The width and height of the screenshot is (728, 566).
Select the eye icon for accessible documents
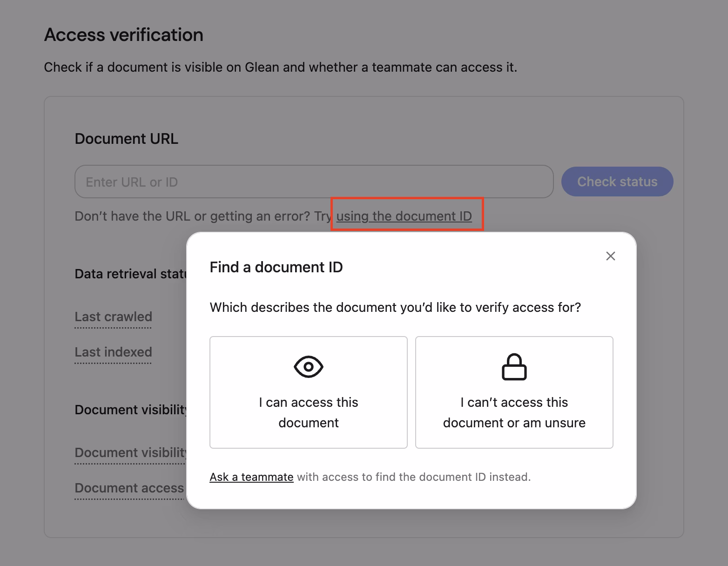coord(309,367)
